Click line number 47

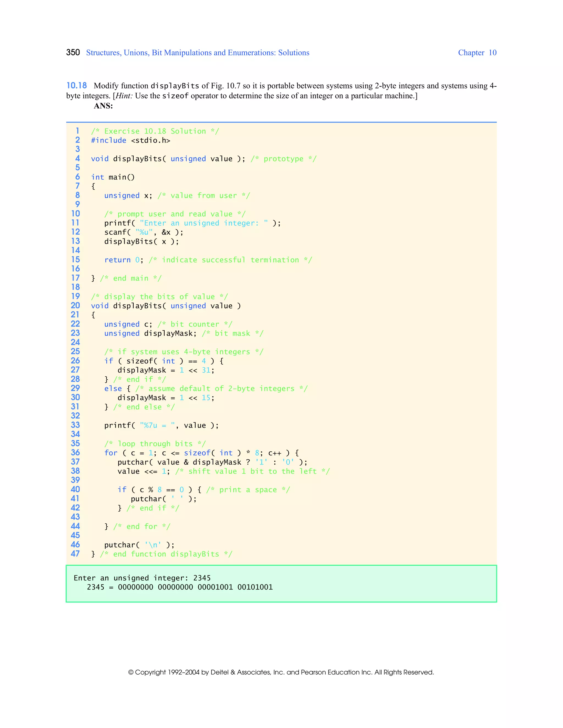[x=75, y=554]
